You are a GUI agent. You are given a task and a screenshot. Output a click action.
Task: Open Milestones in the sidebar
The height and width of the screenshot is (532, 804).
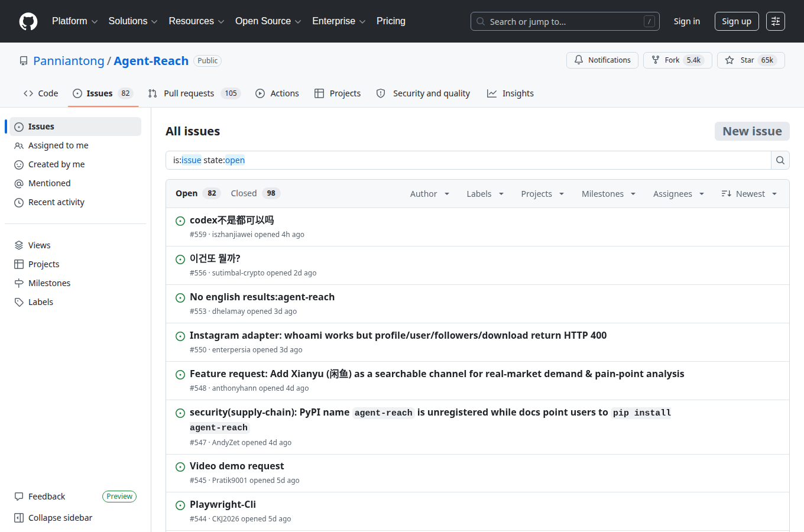(75, 283)
